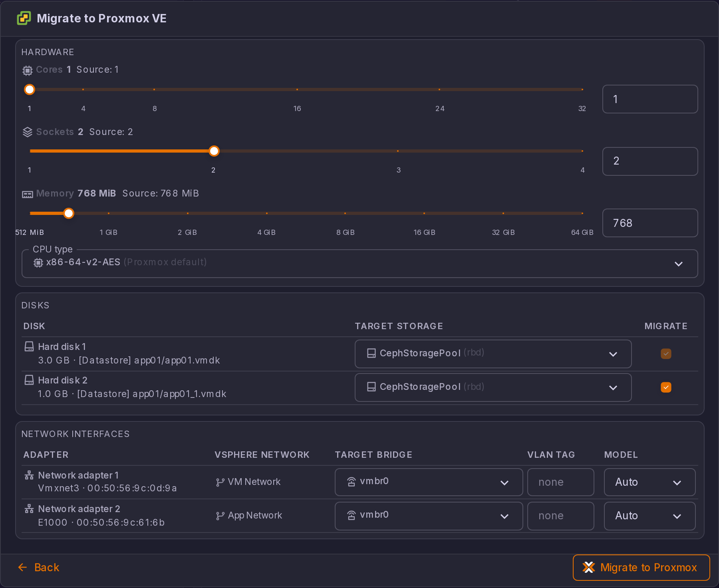This screenshot has height=588, width=719.
Task: Open target storage dropdown for Hard disk 2
Action: pyautogui.click(x=493, y=387)
